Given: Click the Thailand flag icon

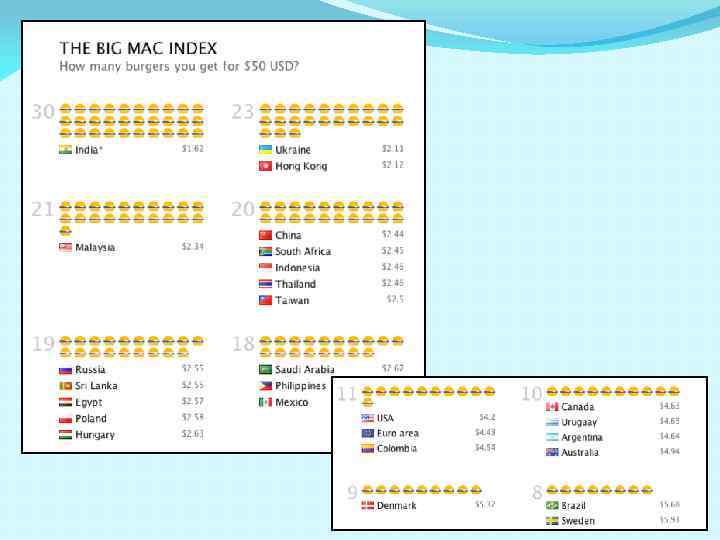Looking at the screenshot, I should pyautogui.click(x=265, y=284).
